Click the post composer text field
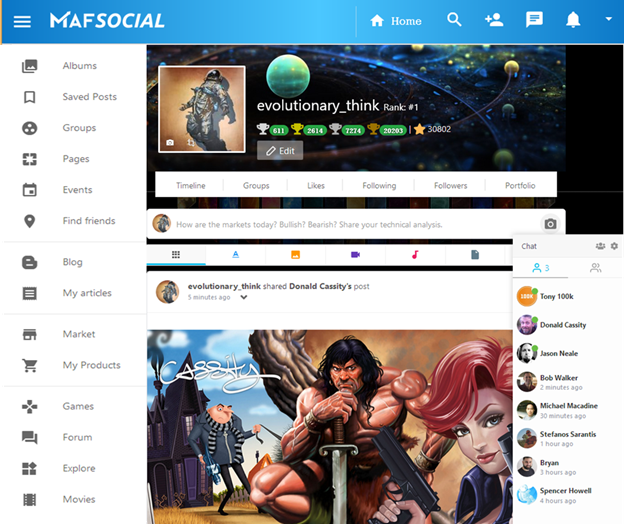 309,225
